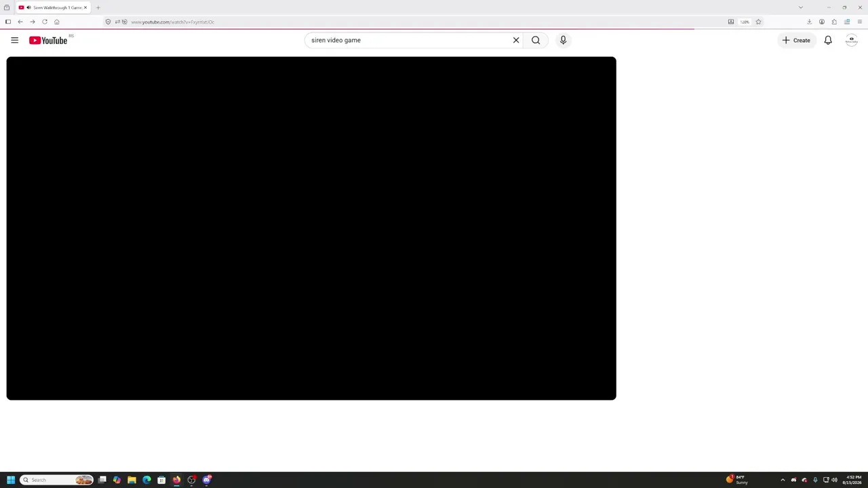Image resolution: width=868 pixels, height=488 pixels.
Task: Start voice search with microphone icon
Action: click(563, 40)
